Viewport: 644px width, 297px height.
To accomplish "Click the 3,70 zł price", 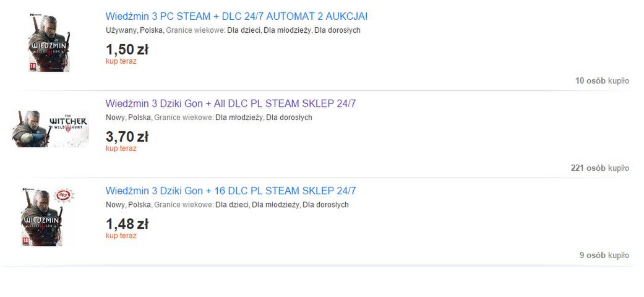I will pos(127,136).
